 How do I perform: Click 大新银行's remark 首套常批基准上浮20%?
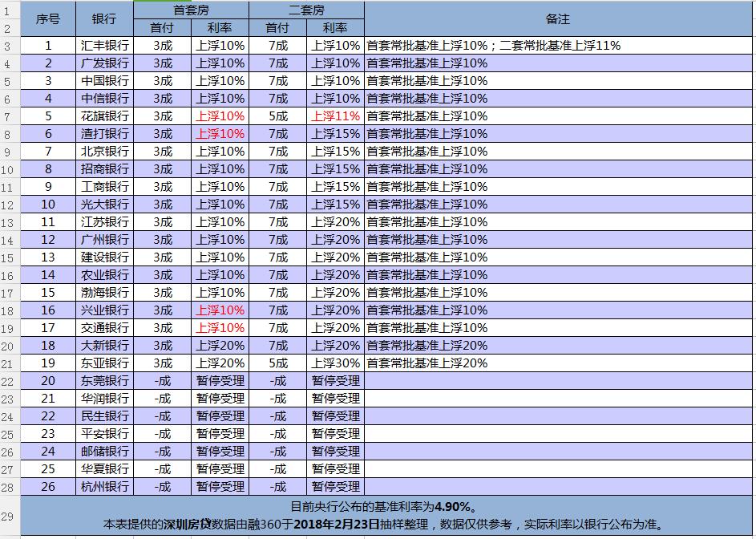coord(558,345)
